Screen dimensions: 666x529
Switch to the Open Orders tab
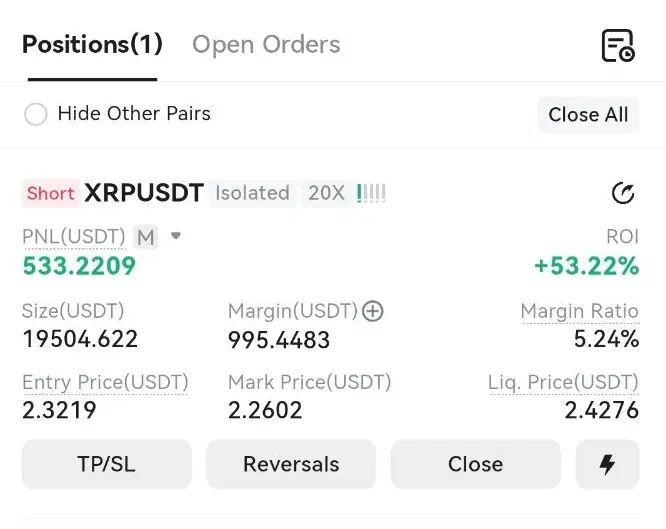pyautogui.click(x=266, y=45)
